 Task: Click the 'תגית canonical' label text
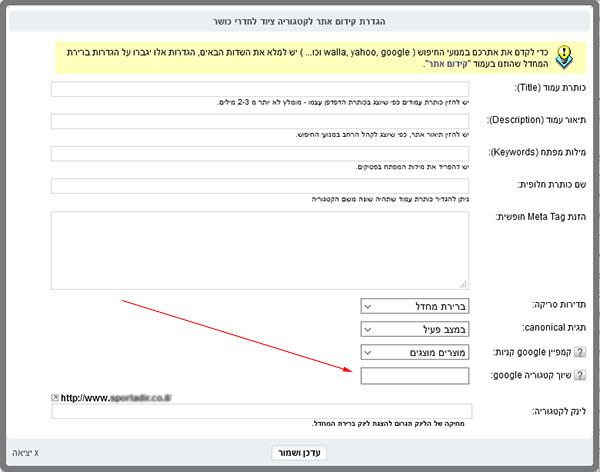554,328
